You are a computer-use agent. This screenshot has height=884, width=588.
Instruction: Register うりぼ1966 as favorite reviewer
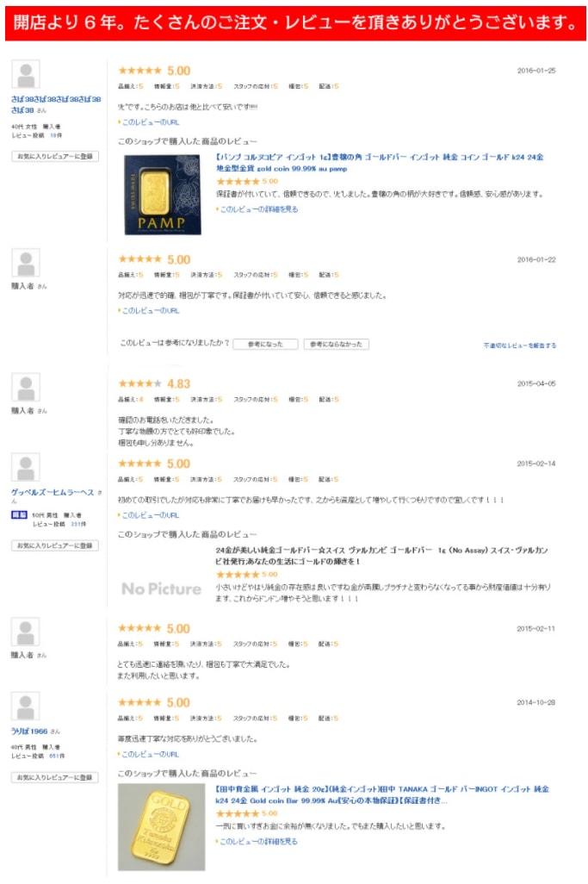coord(55,777)
